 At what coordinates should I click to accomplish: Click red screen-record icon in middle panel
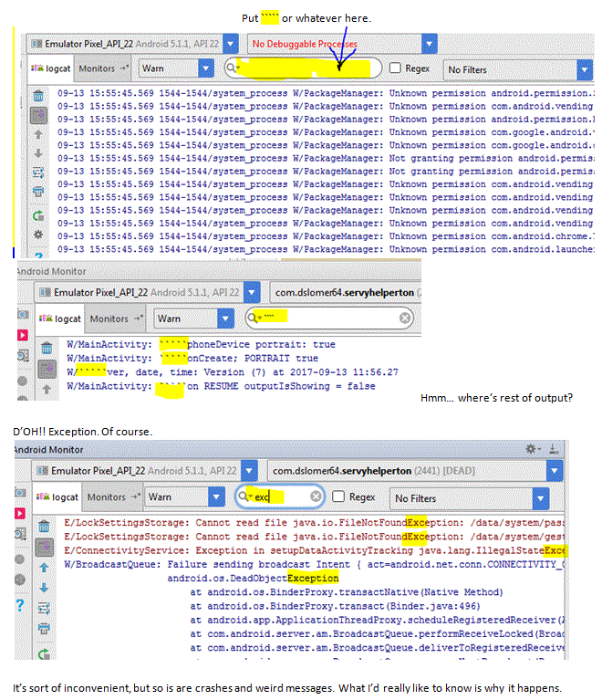(23, 335)
